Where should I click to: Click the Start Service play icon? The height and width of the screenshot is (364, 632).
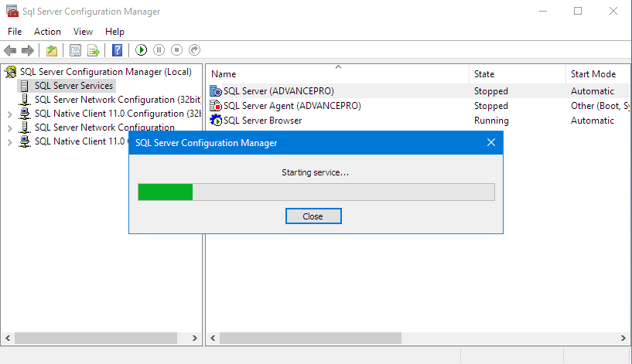pos(141,50)
